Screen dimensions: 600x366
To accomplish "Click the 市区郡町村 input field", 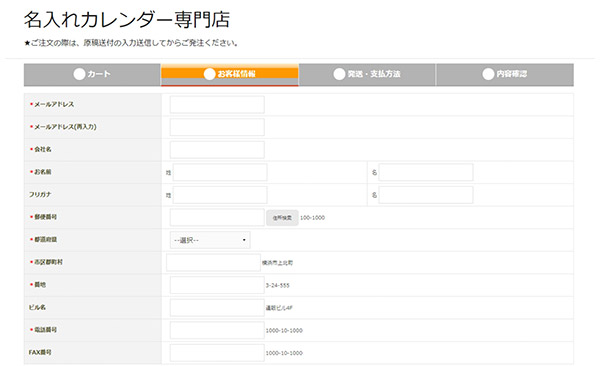I will pyautogui.click(x=214, y=263).
